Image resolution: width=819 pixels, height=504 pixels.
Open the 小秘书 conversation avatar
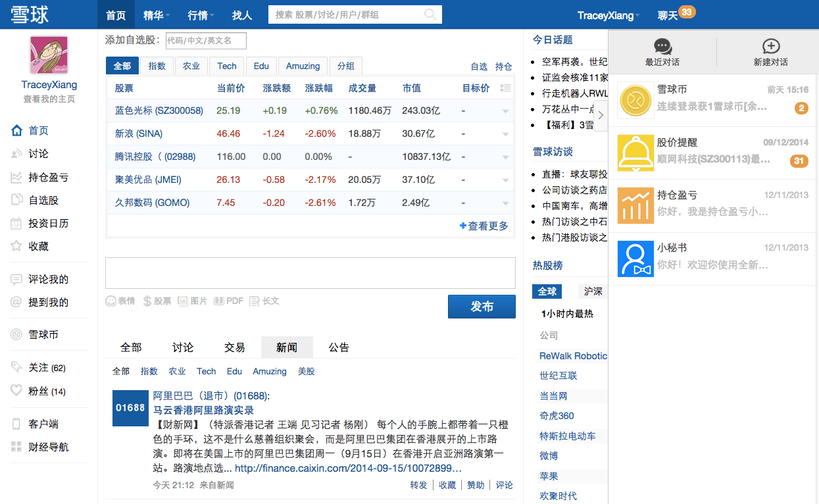(x=635, y=259)
